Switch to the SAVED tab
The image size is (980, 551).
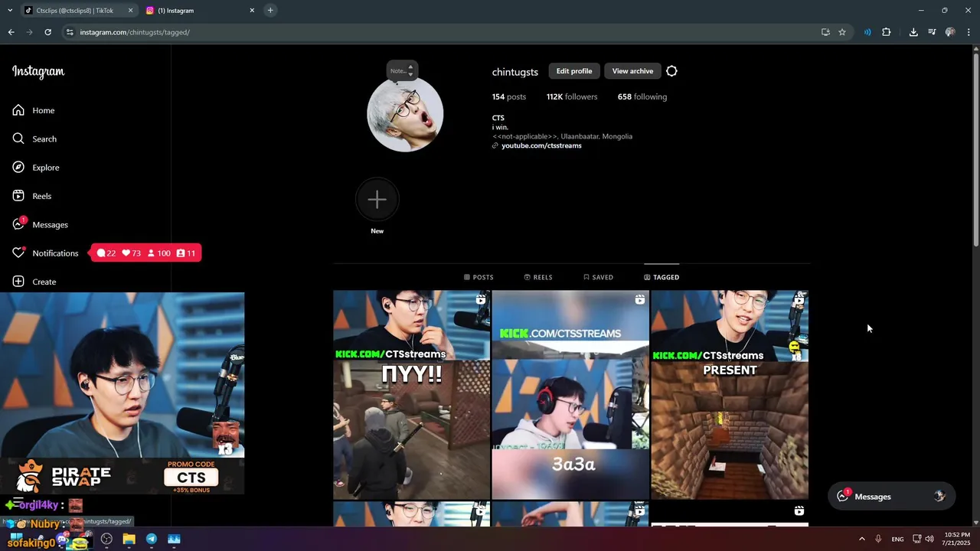(598, 277)
